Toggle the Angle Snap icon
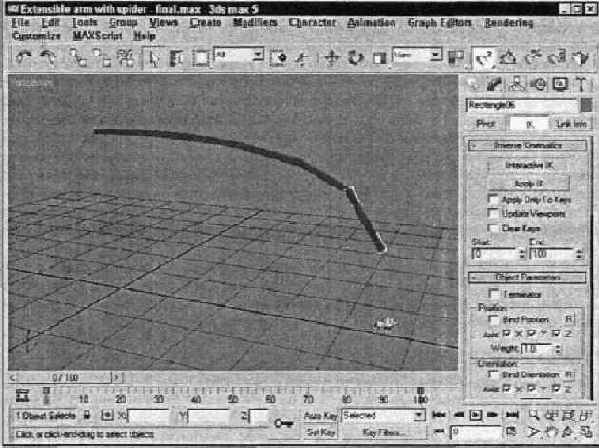The width and height of the screenshot is (599, 448). 508,58
